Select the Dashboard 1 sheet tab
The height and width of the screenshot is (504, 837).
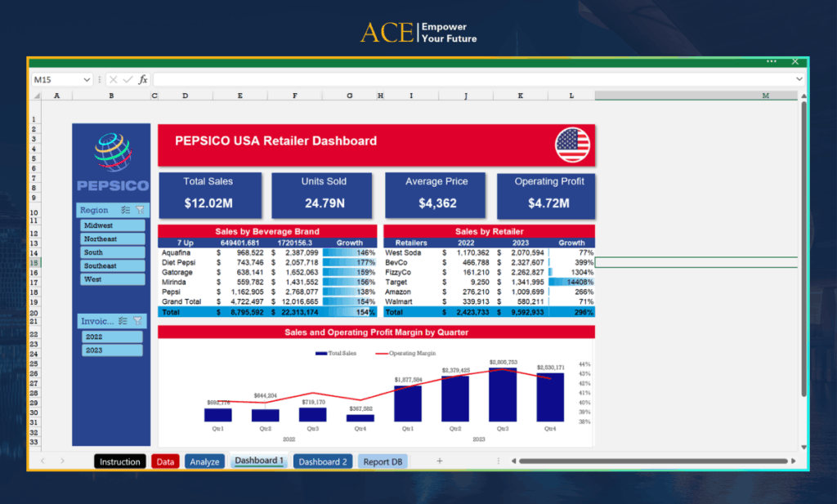(x=259, y=461)
